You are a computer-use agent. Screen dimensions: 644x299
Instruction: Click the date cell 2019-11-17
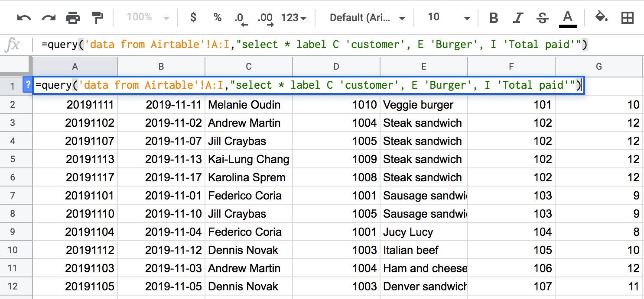tap(161, 177)
